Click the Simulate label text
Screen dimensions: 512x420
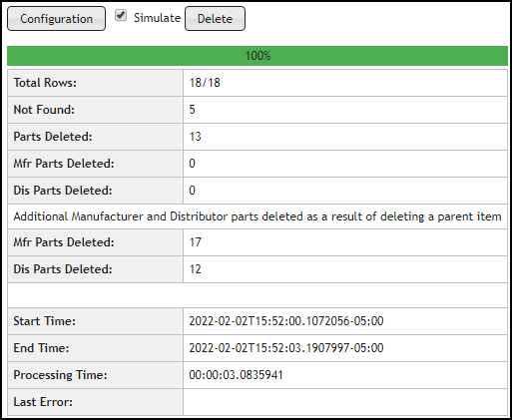(x=157, y=18)
